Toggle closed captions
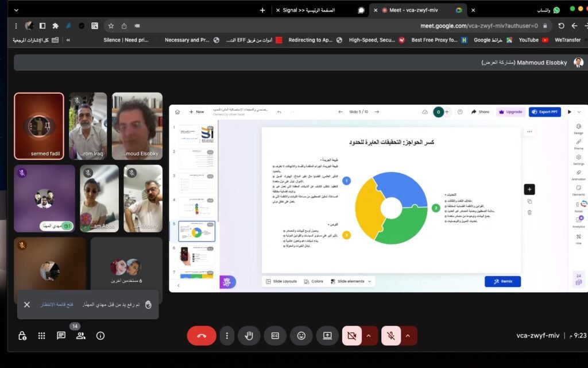Screen dimensions: 588x368 pos(275,336)
